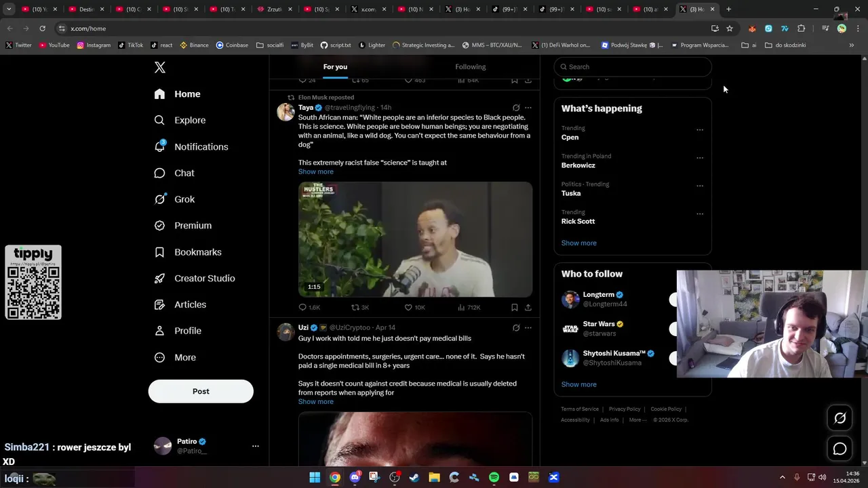868x488 pixels.
Task: Go to Premium in the sidebar
Action: point(183,226)
